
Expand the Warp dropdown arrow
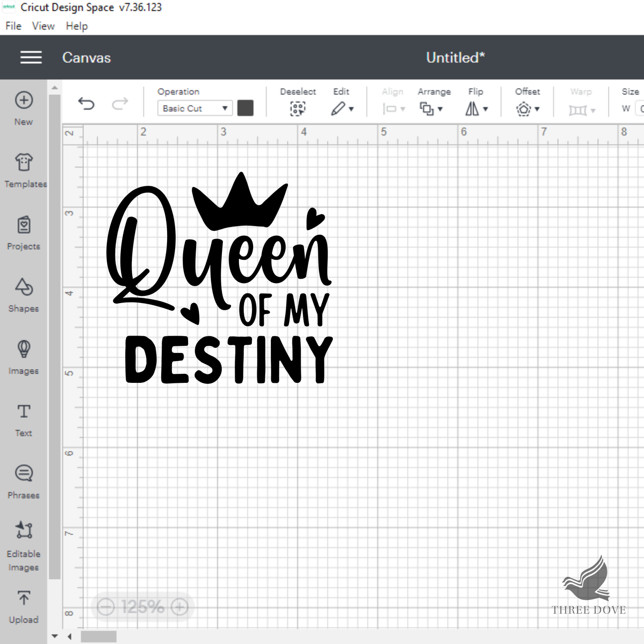point(593,111)
